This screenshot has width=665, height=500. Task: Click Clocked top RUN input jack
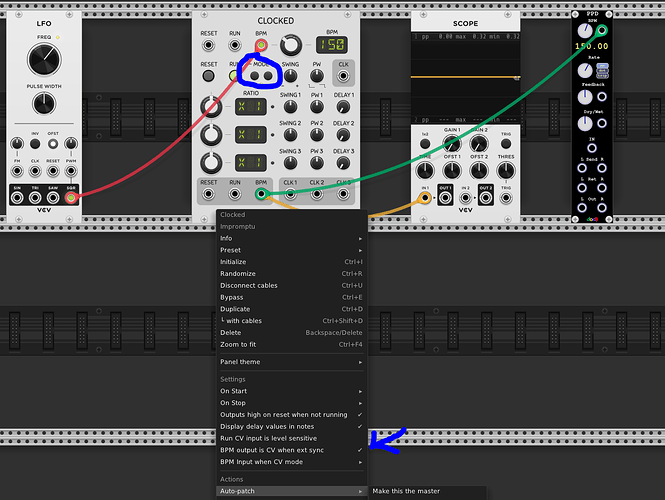(x=235, y=45)
